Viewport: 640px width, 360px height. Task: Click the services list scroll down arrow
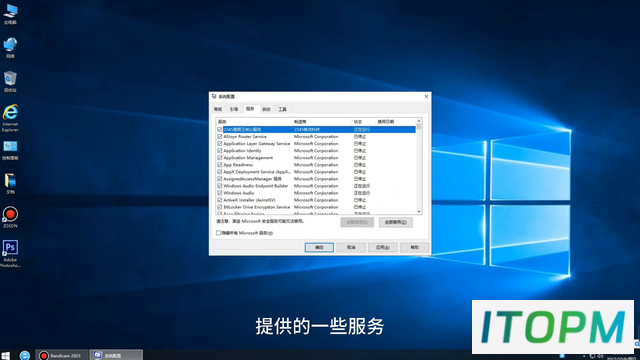(419, 211)
